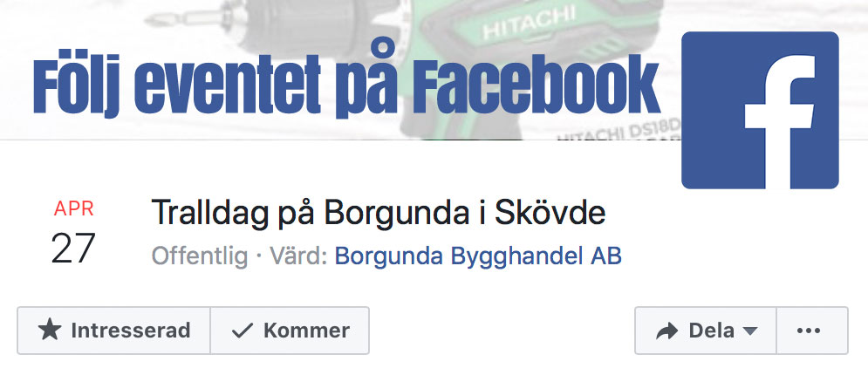Click the date number 27
The image size is (868, 375).
pyautogui.click(x=73, y=249)
